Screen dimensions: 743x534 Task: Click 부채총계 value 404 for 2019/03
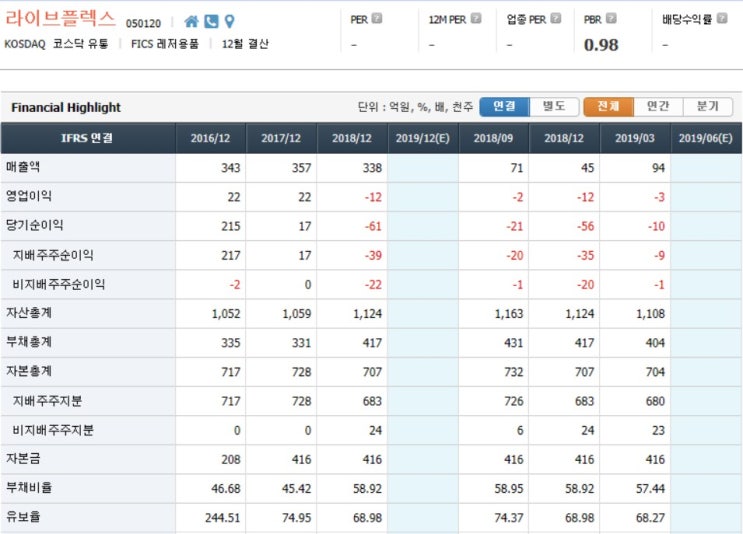coord(655,343)
